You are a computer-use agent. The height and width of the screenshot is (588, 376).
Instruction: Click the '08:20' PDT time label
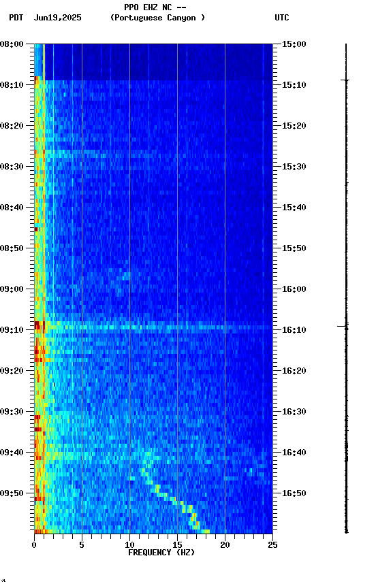tap(12, 126)
